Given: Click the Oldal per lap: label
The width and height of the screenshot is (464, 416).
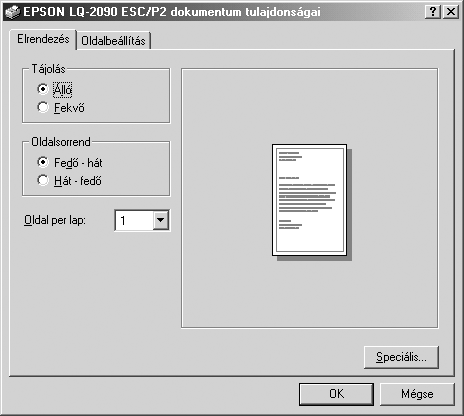Looking at the screenshot, I should (x=55, y=220).
